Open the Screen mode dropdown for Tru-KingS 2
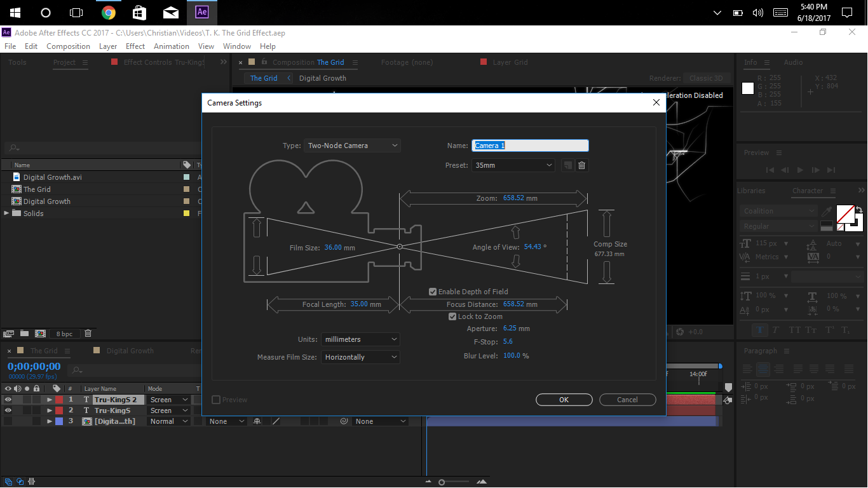 tap(168, 400)
